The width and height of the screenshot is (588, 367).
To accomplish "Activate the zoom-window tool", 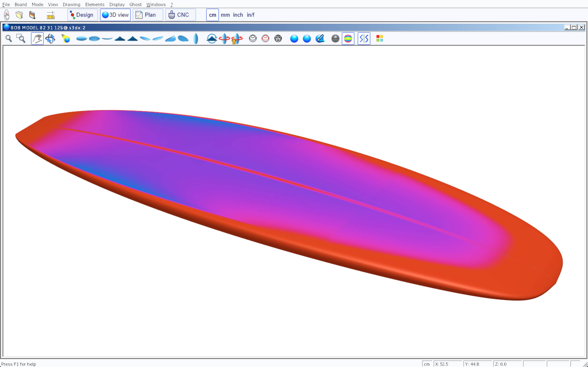I will pyautogui.click(x=21, y=39).
